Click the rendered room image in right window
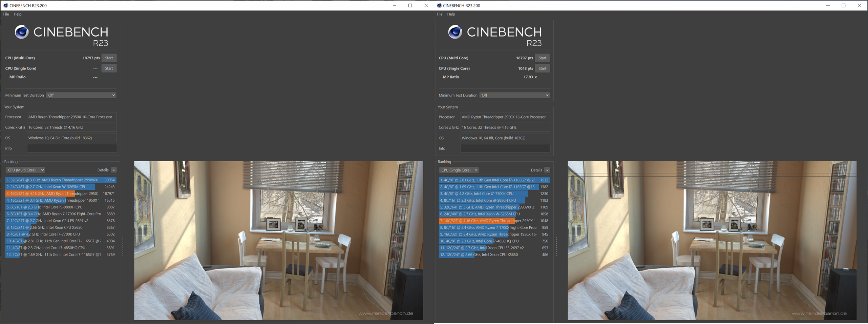Screen dimensions: 868x324 [712, 241]
